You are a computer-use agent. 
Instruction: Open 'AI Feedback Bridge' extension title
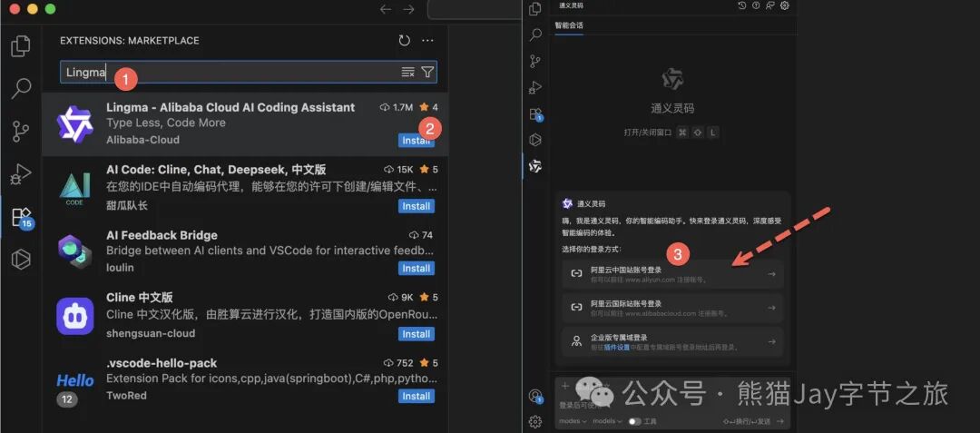click(x=162, y=235)
